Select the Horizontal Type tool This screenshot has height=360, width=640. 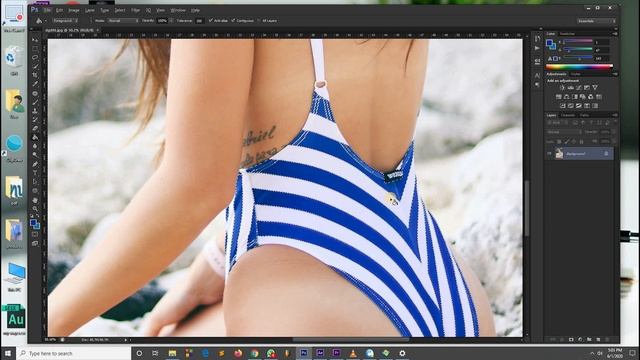[35, 173]
